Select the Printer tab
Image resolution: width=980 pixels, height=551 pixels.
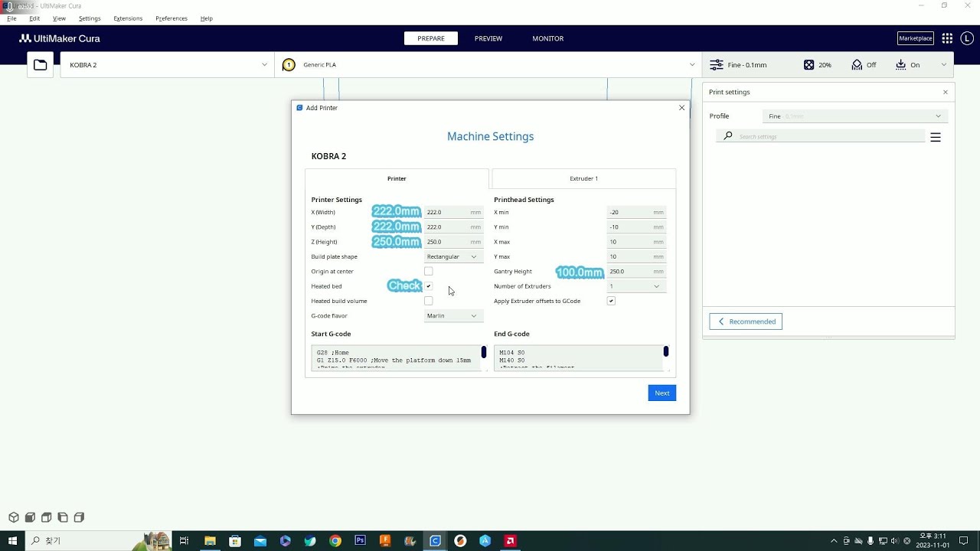coord(397,178)
